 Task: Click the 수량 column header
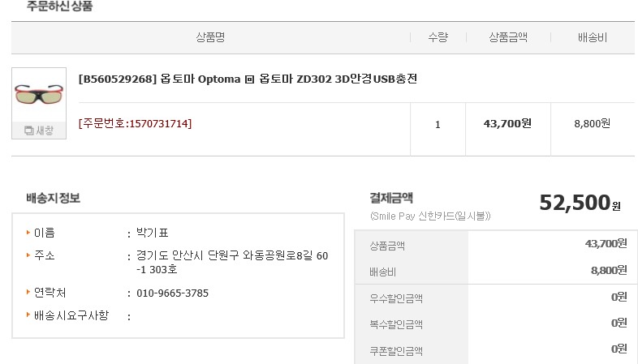pos(438,37)
